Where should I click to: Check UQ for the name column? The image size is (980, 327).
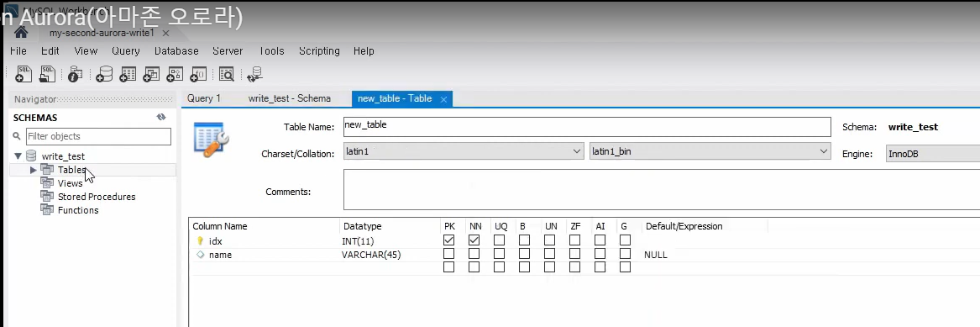point(500,254)
